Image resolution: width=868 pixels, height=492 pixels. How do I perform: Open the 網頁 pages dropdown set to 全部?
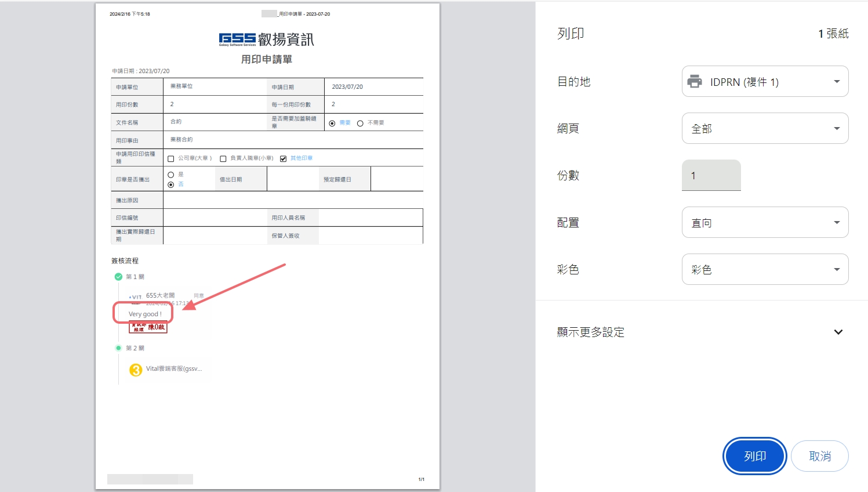(x=765, y=129)
